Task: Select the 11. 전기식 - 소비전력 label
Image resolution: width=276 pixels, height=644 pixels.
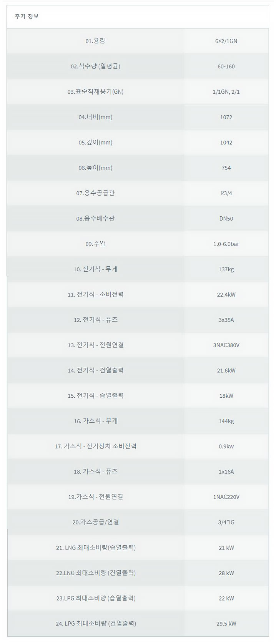Action: [x=95, y=294]
